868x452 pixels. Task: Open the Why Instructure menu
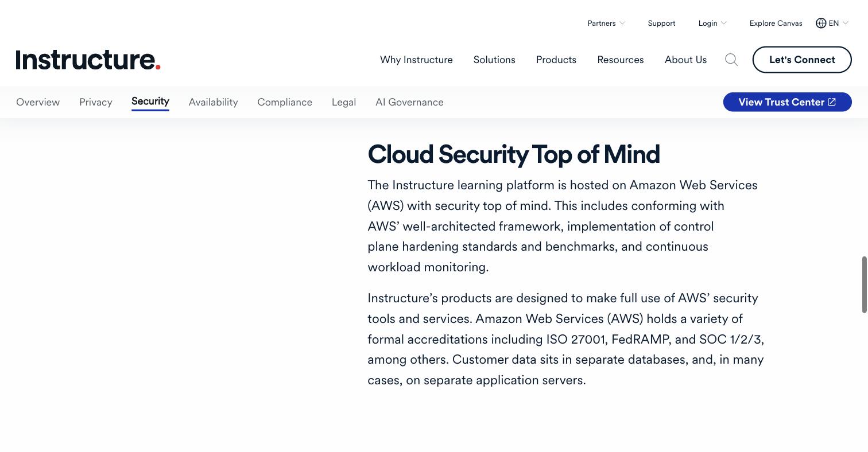416,60
